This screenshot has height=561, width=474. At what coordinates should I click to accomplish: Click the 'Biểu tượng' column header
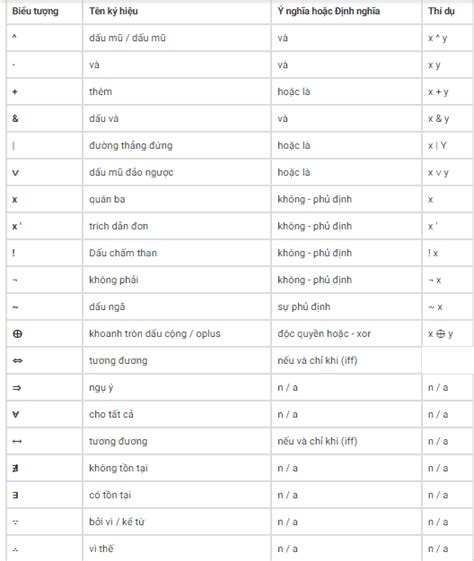35,11
